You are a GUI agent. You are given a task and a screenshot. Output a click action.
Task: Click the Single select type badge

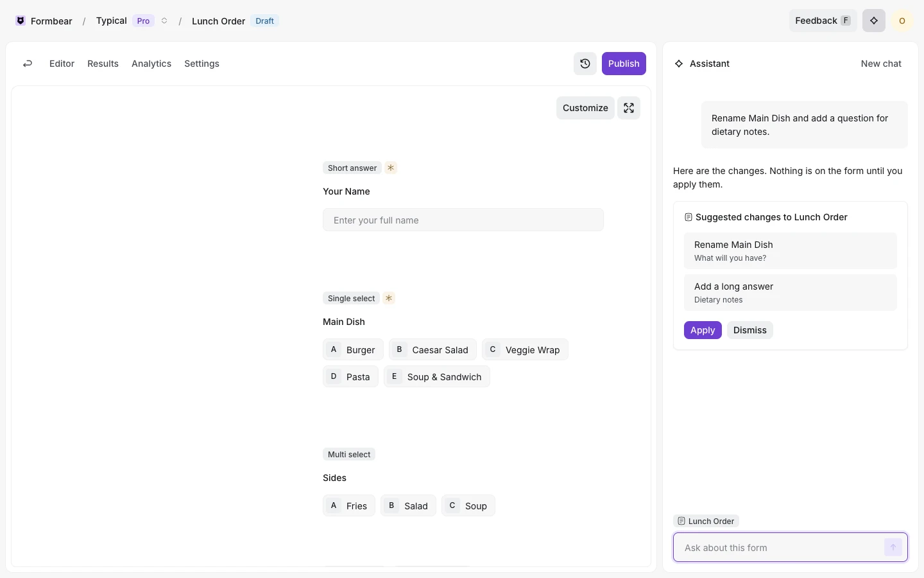(351, 298)
